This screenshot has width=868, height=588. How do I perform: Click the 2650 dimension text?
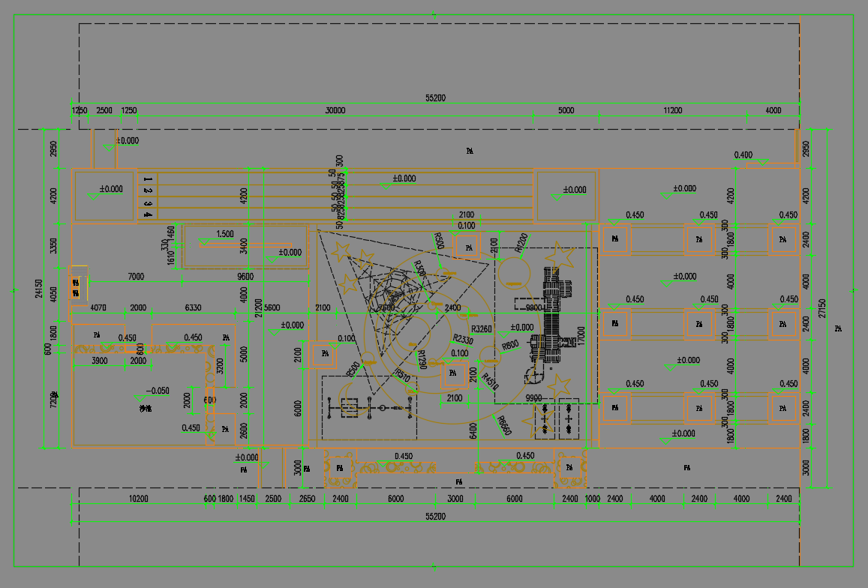(x=307, y=498)
